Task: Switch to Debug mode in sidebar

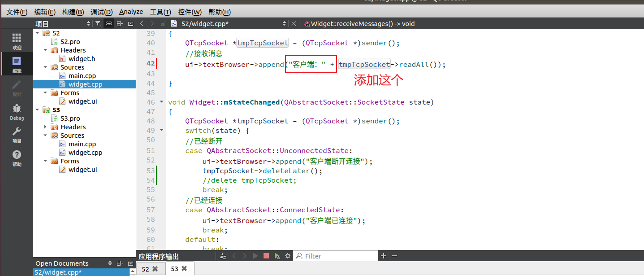Action: (x=17, y=112)
